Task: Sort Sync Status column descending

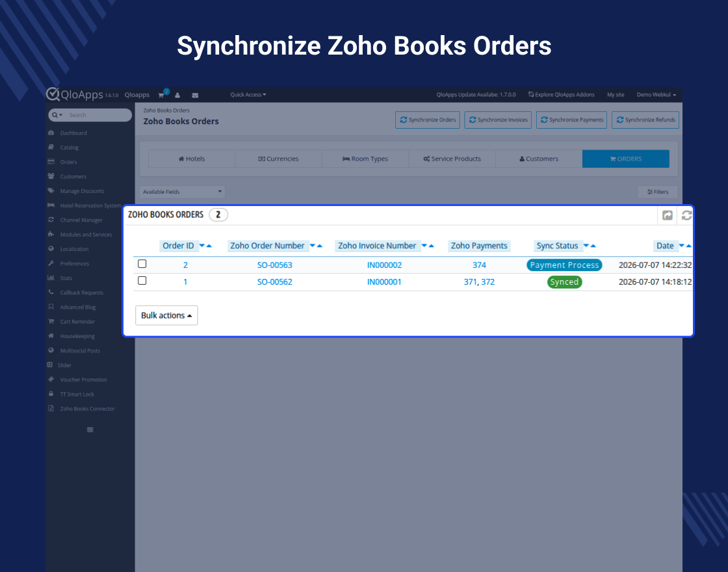Action: [586, 246]
